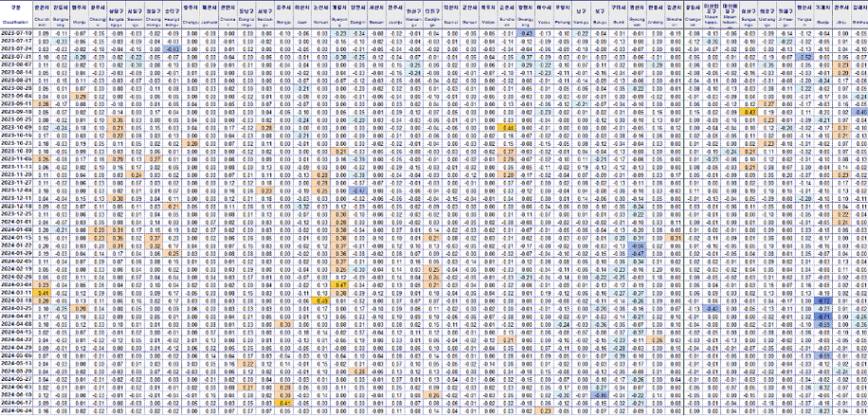Click the Pohang column header
Screen dimensions: 868x417
pos(563,25)
